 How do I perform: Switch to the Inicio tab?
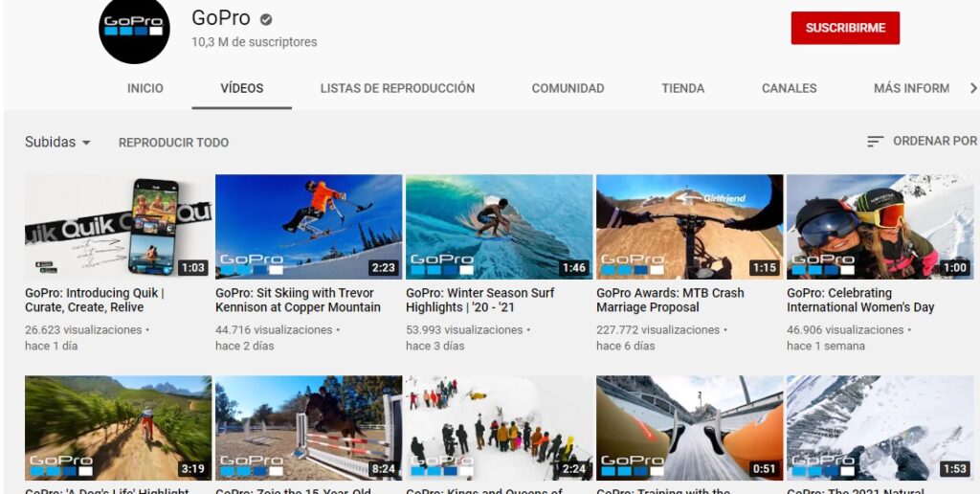[x=145, y=88]
